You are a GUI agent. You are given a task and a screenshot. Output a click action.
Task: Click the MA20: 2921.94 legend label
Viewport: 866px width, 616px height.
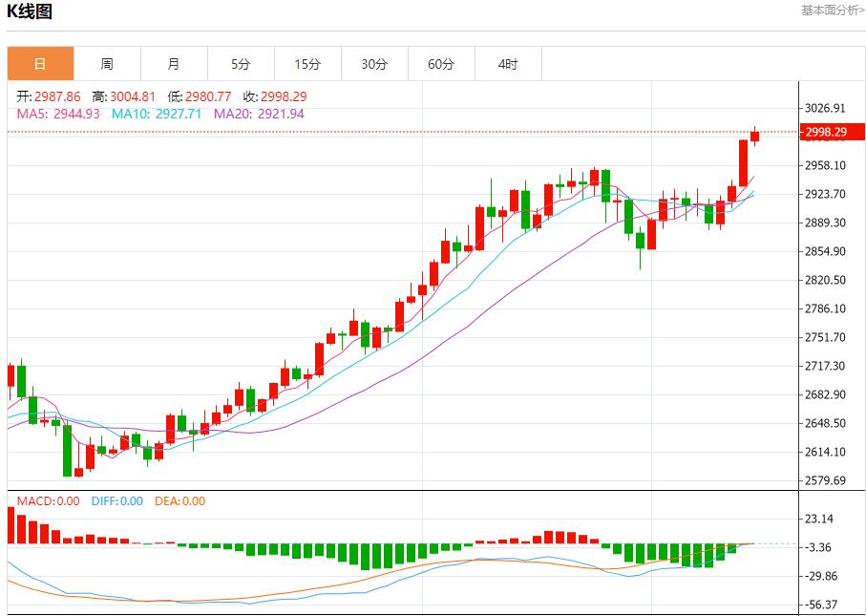[259, 114]
